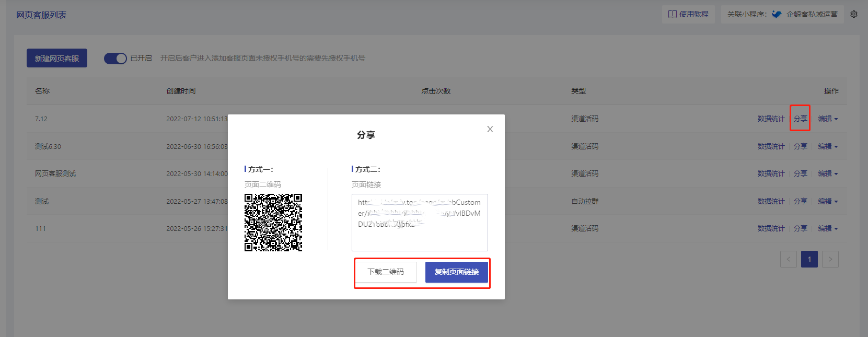Open 数据统计 for row 111
Screen dimensions: 868x337
click(771, 228)
